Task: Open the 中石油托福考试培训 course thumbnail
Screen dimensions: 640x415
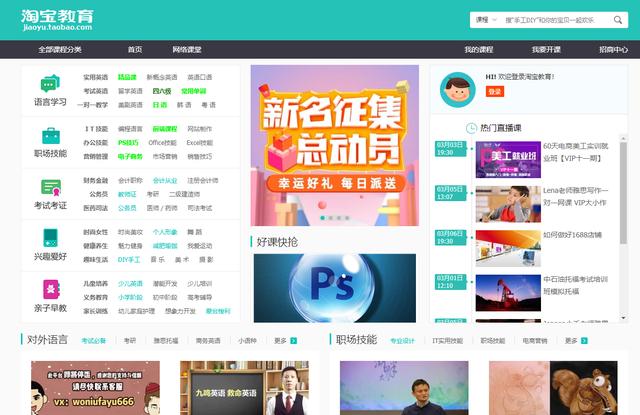Action: (x=508, y=293)
